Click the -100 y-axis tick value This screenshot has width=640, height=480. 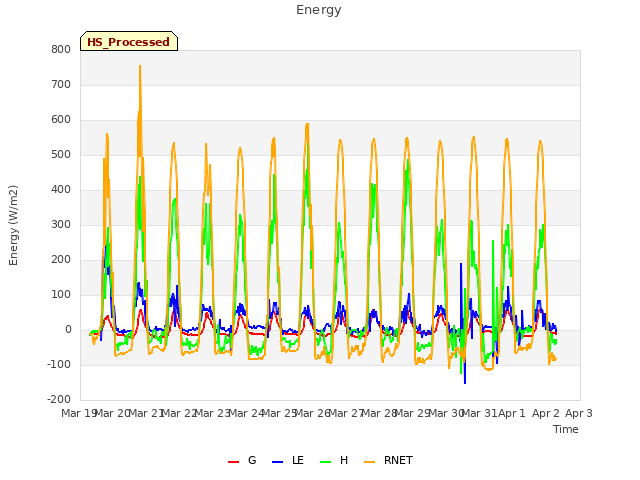pos(59,364)
